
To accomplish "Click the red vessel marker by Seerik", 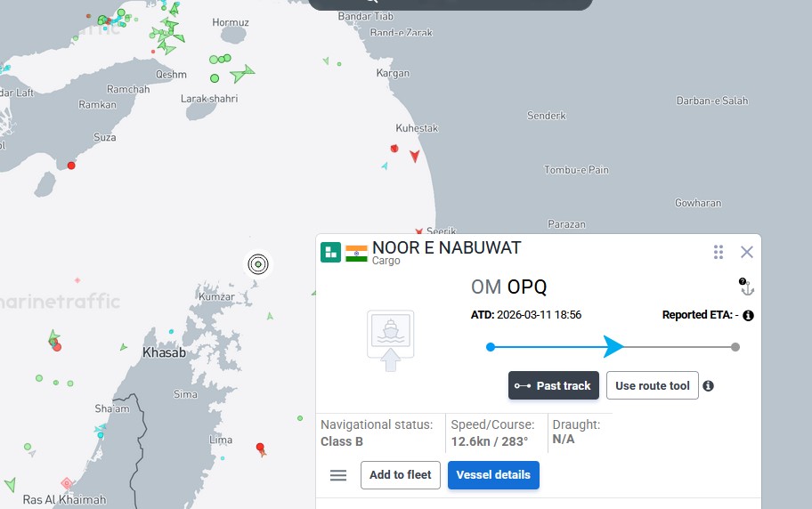I will click(419, 231).
